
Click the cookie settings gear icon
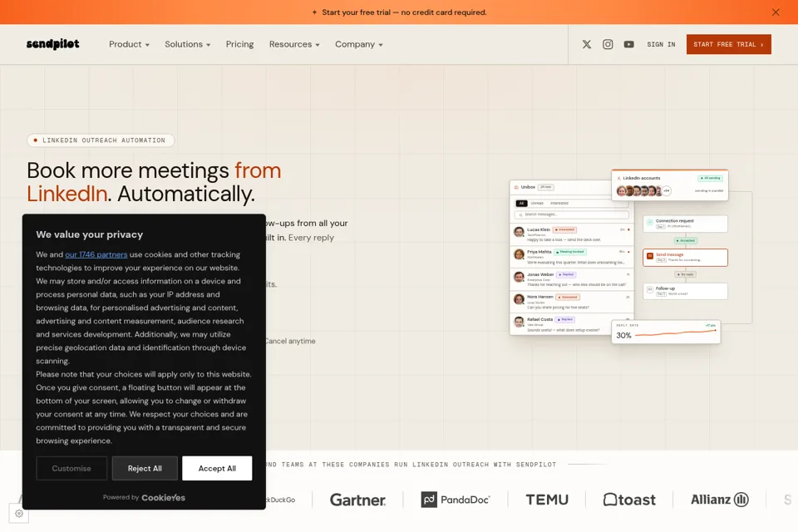[x=19, y=513]
